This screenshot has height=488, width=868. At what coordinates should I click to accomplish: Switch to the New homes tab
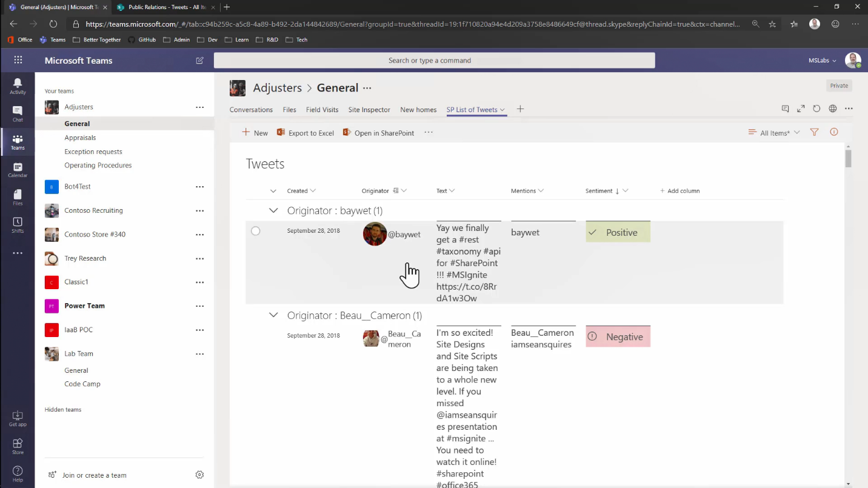click(418, 110)
